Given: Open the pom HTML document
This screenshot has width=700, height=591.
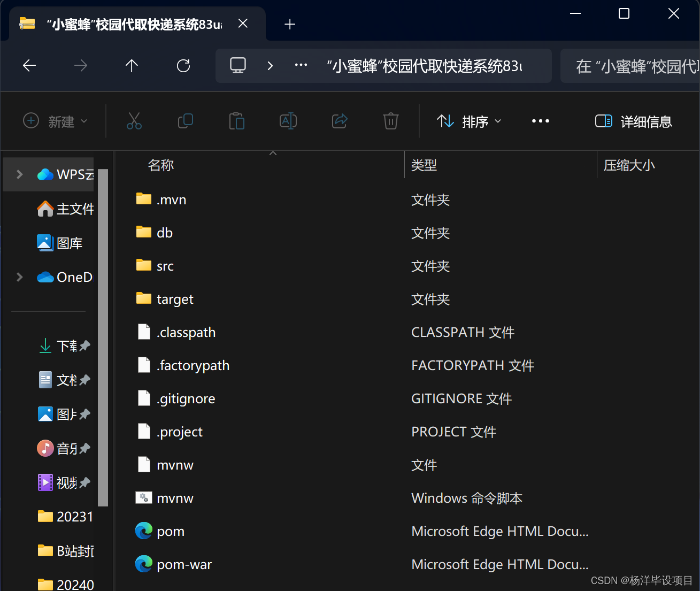Looking at the screenshot, I should (170, 531).
